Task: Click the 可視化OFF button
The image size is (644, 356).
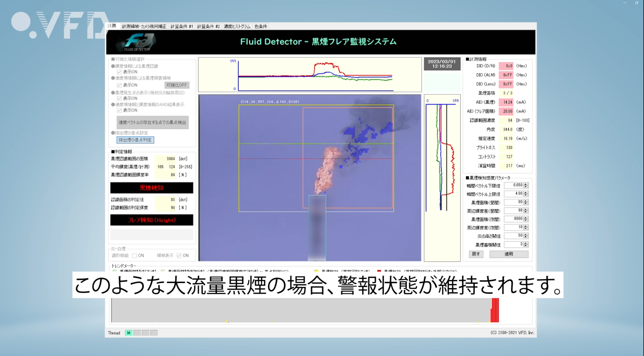Action: click(177, 85)
